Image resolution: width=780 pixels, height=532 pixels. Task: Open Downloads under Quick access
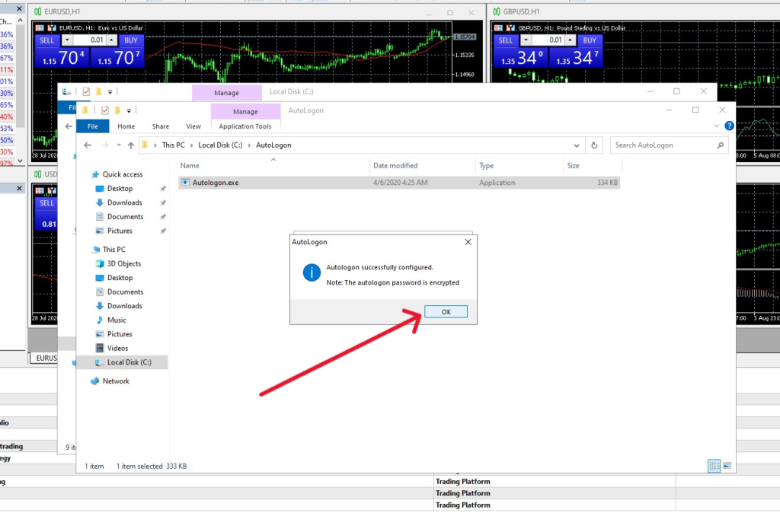124,203
